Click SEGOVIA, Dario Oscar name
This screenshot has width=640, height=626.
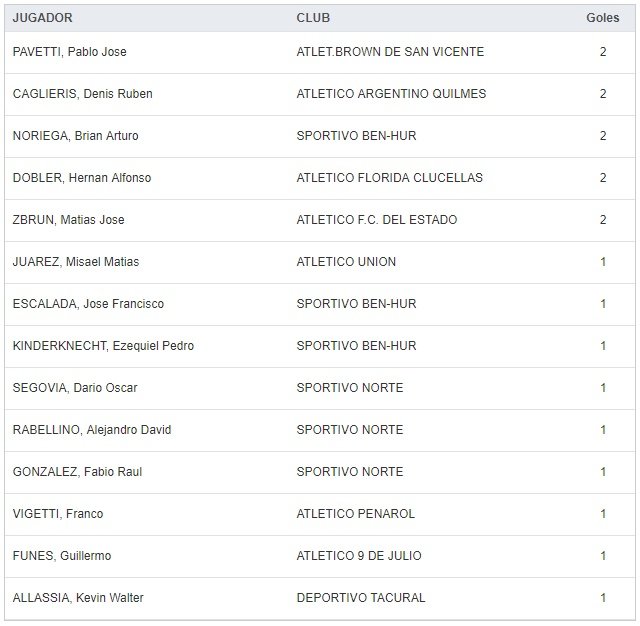click(75, 388)
